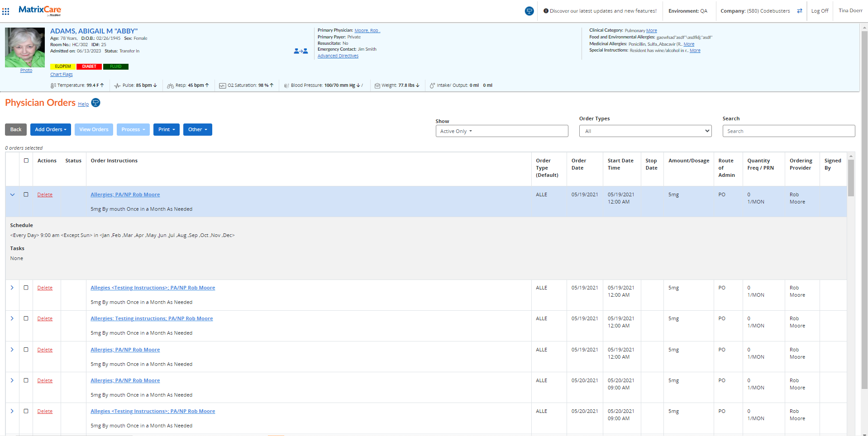868x436 pixels.
Task: Click the red DIABET flag
Action: (x=89, y=66)
